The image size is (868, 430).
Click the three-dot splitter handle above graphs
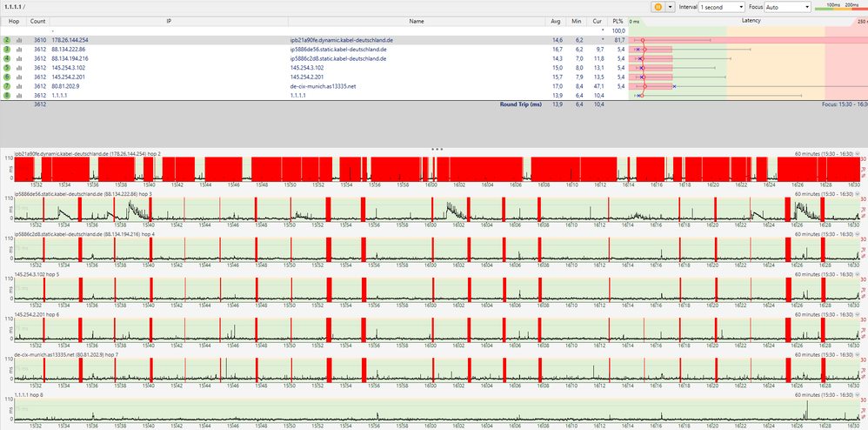point(437,149)
